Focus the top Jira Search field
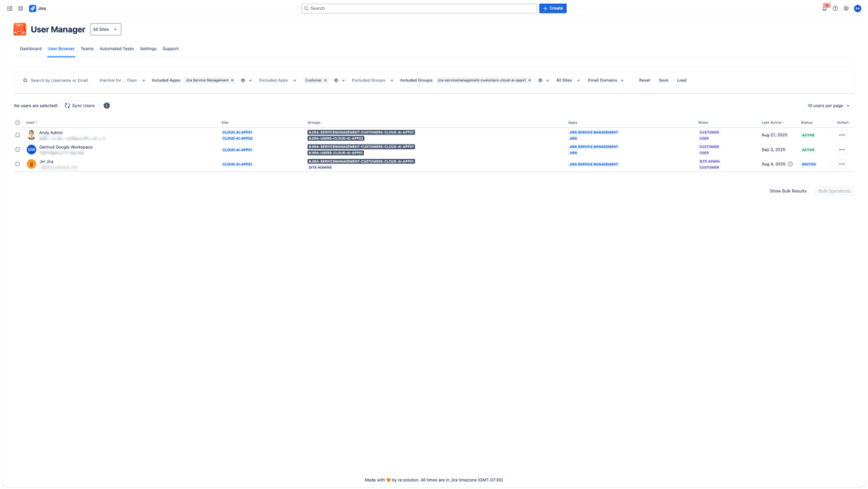868x489 pixels. click(x=419, y=8)
